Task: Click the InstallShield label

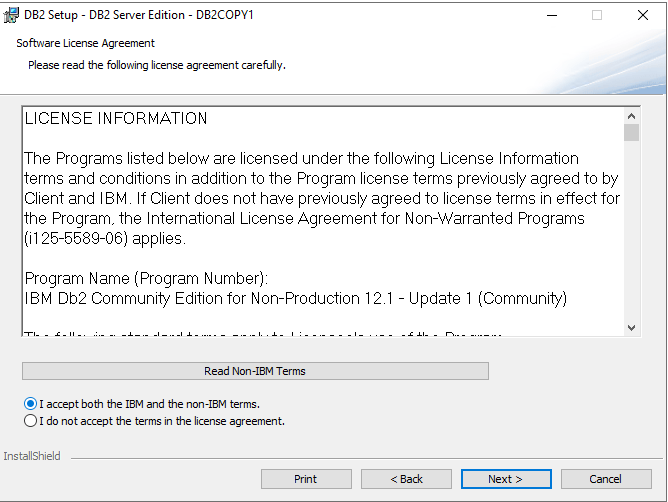Action: click(x=32, y=456)
